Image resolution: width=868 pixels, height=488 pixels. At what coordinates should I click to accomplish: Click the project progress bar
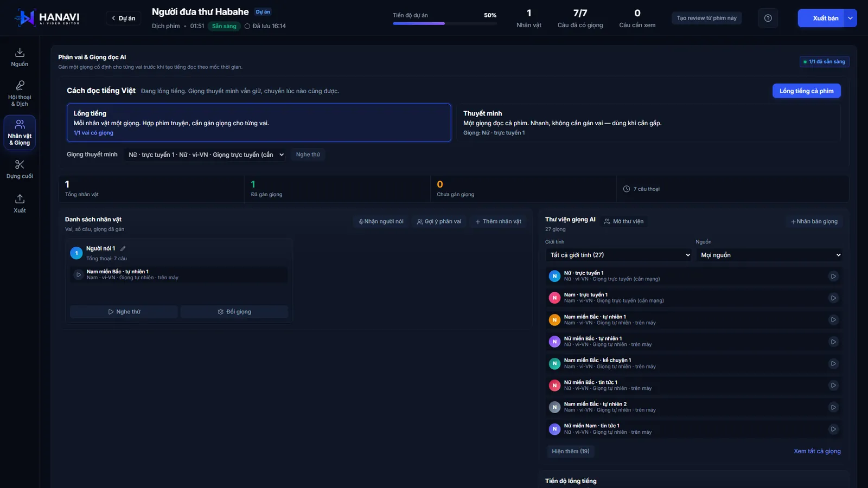444,23
